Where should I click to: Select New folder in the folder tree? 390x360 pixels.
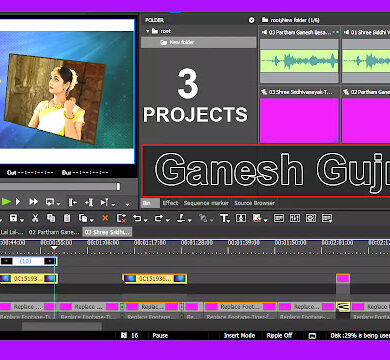pyautogui.click(x=199, y=42)
